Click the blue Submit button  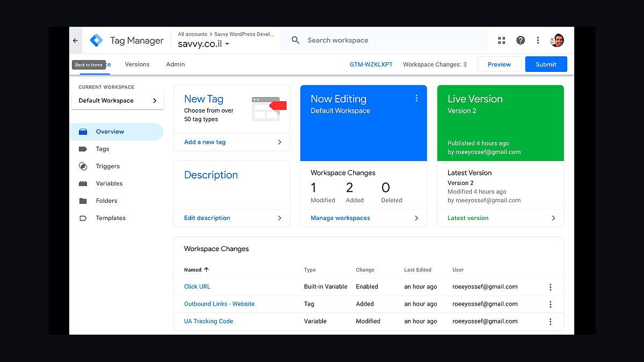click(546, 64)
